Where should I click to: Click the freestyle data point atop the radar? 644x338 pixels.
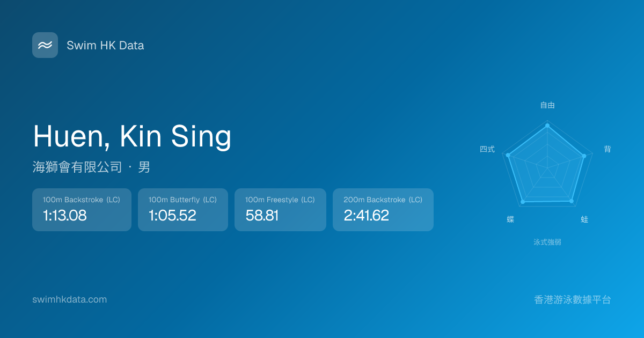(547, 126)
